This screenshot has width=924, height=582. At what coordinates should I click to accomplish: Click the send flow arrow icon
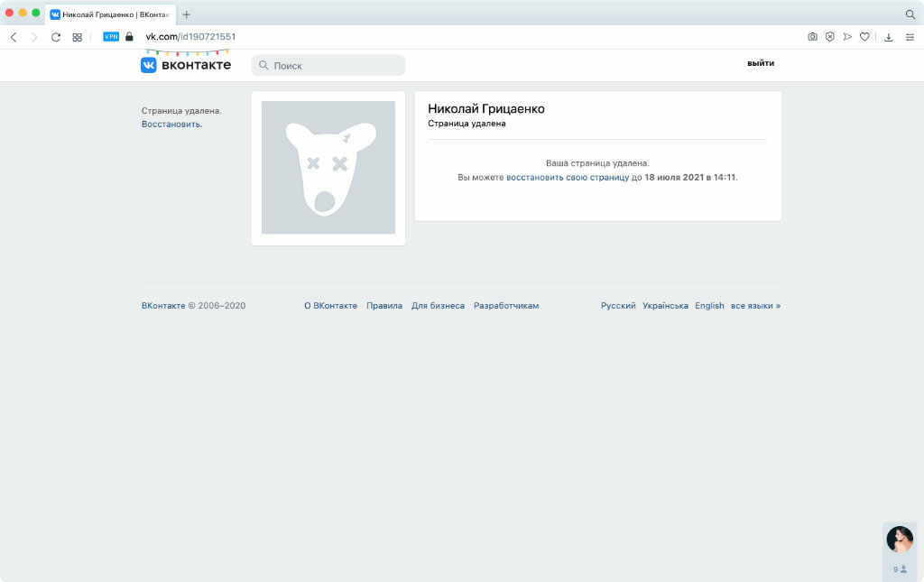pyautogui.click(x=847, y=36)
